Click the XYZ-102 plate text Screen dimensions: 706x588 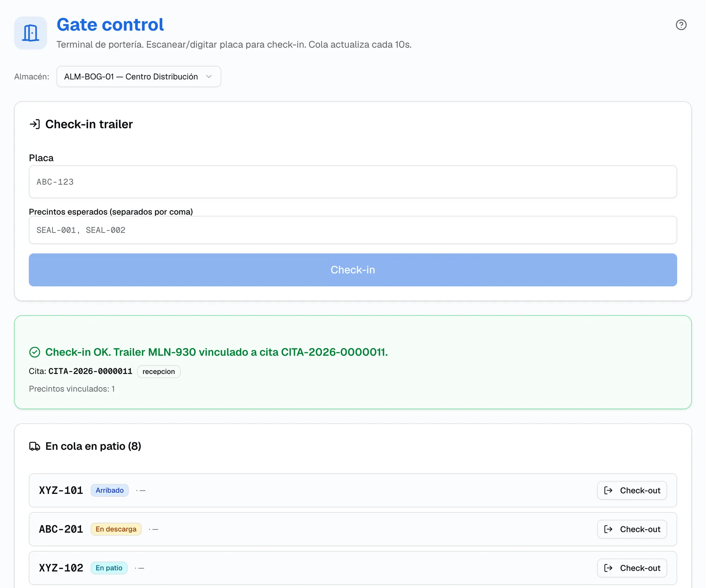[61, 568]
